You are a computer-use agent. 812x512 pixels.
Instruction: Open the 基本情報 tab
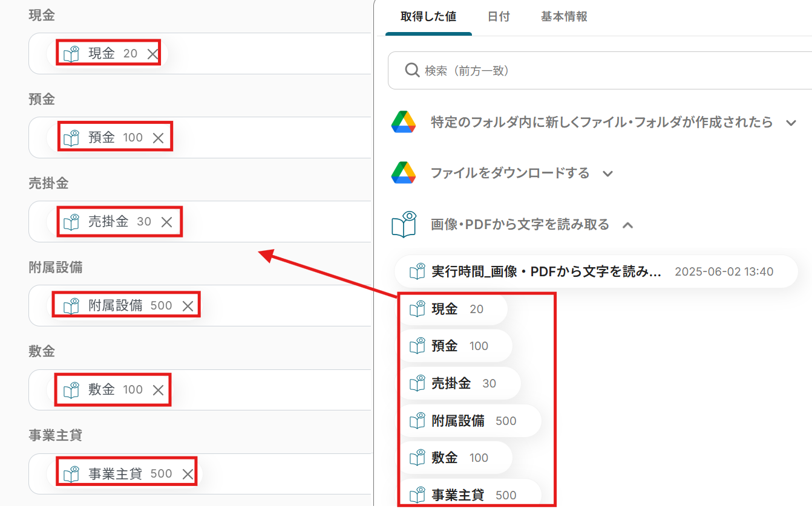564,17
